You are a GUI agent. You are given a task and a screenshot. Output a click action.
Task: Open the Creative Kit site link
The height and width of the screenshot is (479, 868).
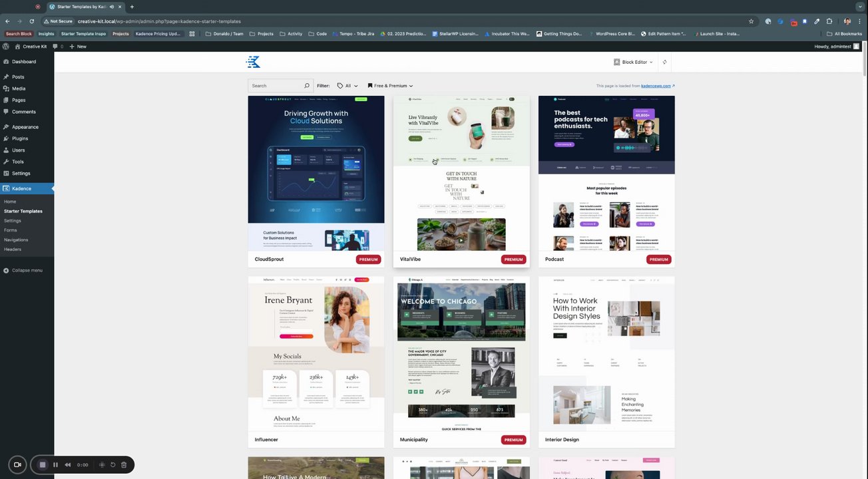point(31,47)
